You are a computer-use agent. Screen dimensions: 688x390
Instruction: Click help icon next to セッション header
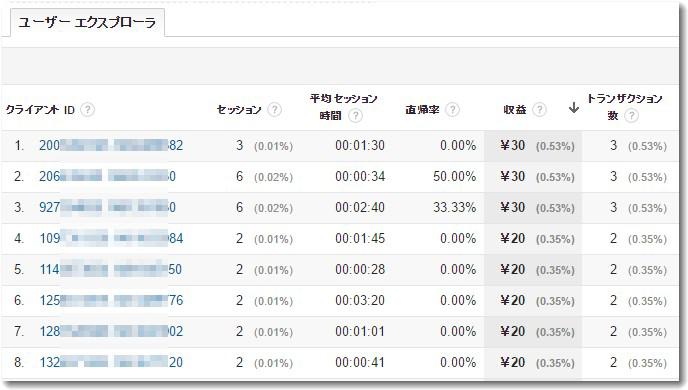(275, 109)
